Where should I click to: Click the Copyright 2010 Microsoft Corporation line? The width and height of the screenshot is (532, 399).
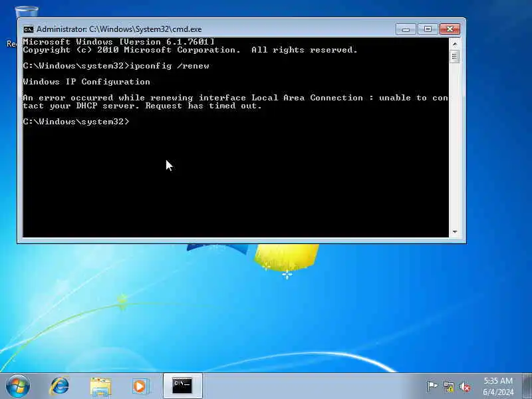point(190,50)
